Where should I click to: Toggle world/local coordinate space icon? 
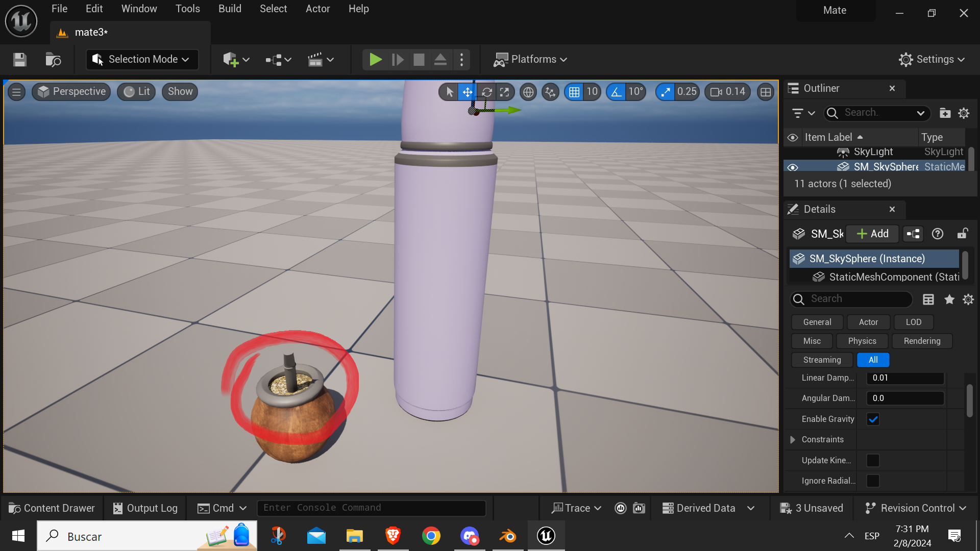[528, 92]
